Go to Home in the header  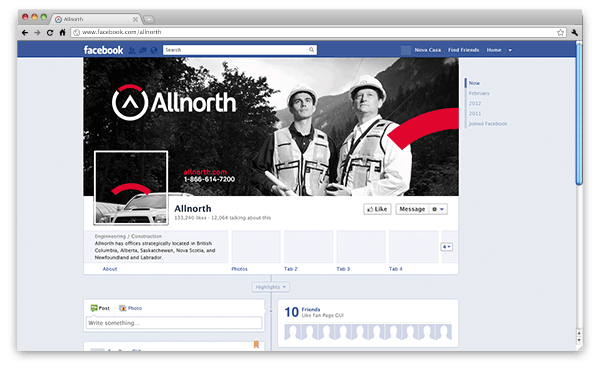tap(494, 50)
